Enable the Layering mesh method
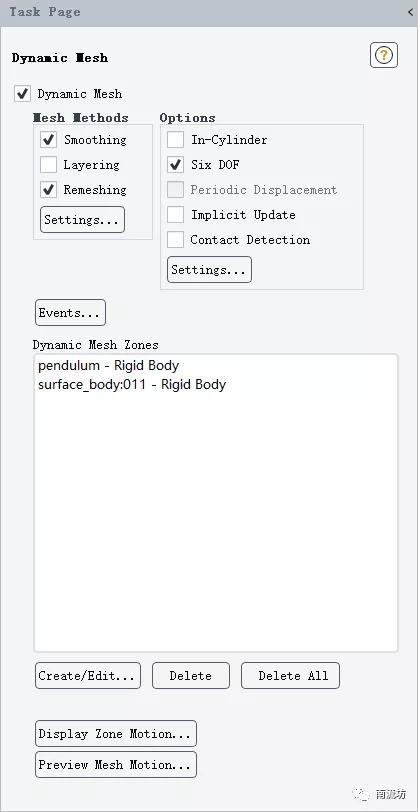Image resolution: width=418 pixels, height=812 pixels. [49, 165]
